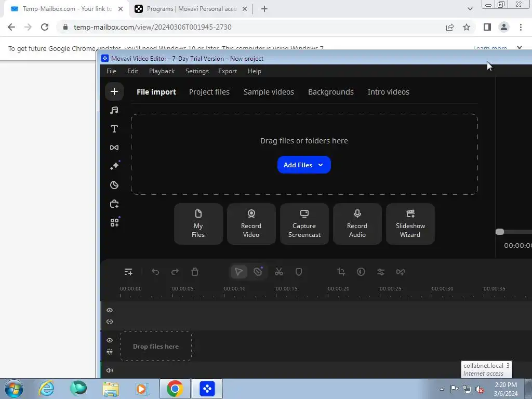Reload the page in Chrome

click(x=45, y=27)
